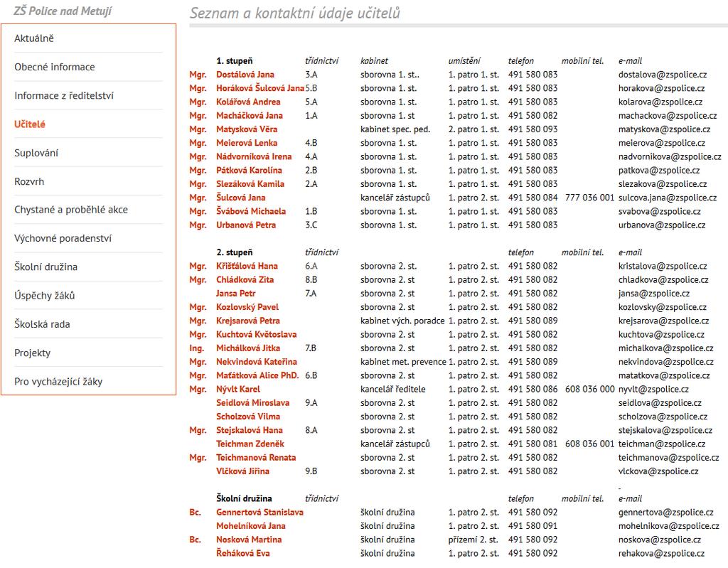Click on Pátková Karolína
Viewport: 728px width, 568px height.
click(249, 171)
